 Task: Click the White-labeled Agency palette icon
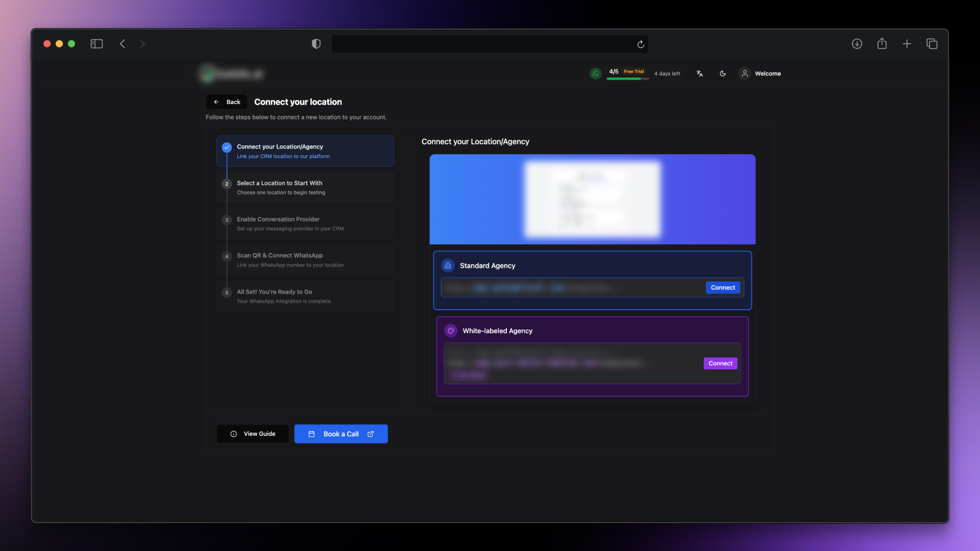451,331
